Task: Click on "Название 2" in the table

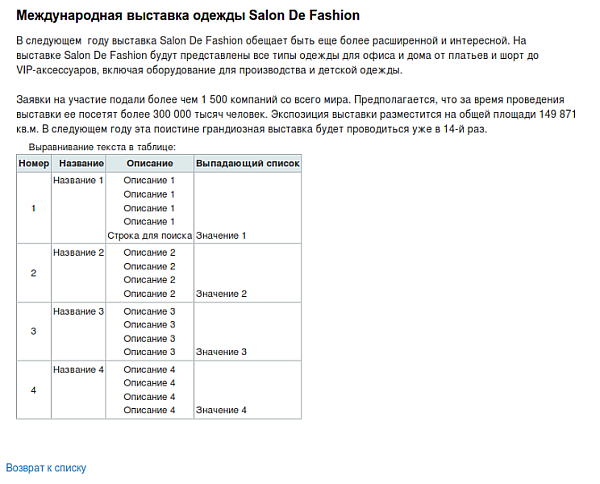Action: coord(78,253)
